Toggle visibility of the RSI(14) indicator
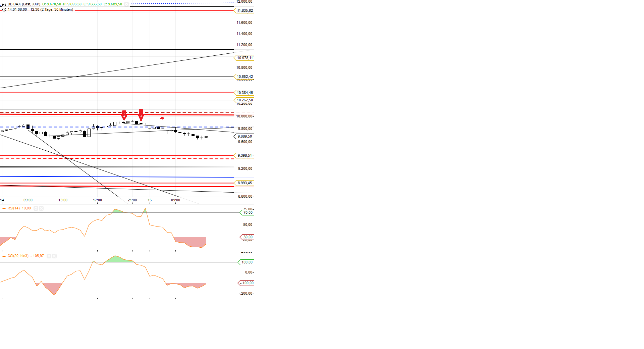The height and width of the screenshot is (349, 644). tap(36, 208)
